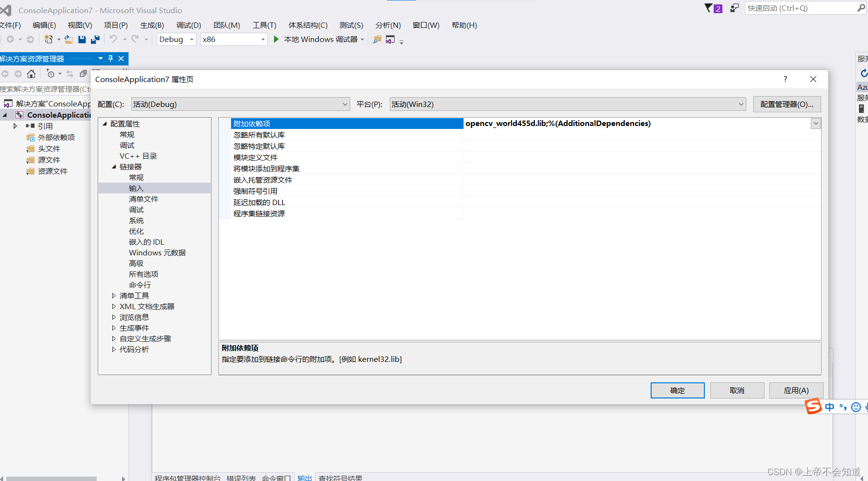This screenshot has width=868, height=481.
Task: Open the 调试(D) menu
Action: pyautogui.click(x=189, y=25)
